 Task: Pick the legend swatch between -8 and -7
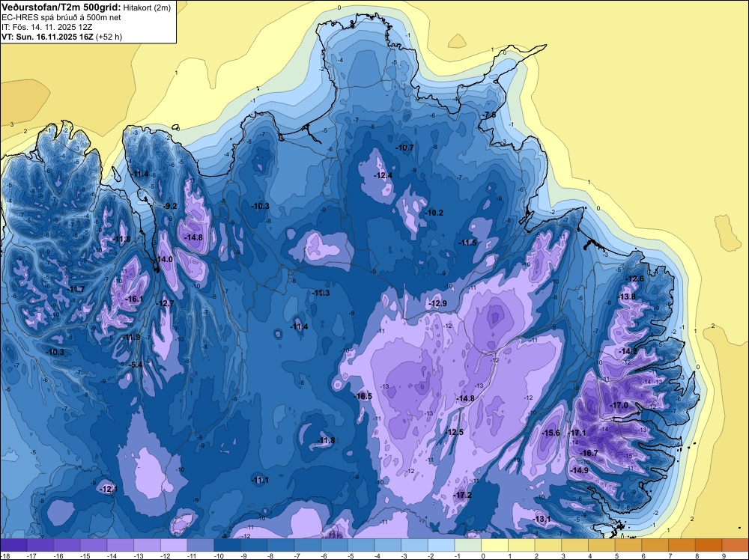click(281, 545)
